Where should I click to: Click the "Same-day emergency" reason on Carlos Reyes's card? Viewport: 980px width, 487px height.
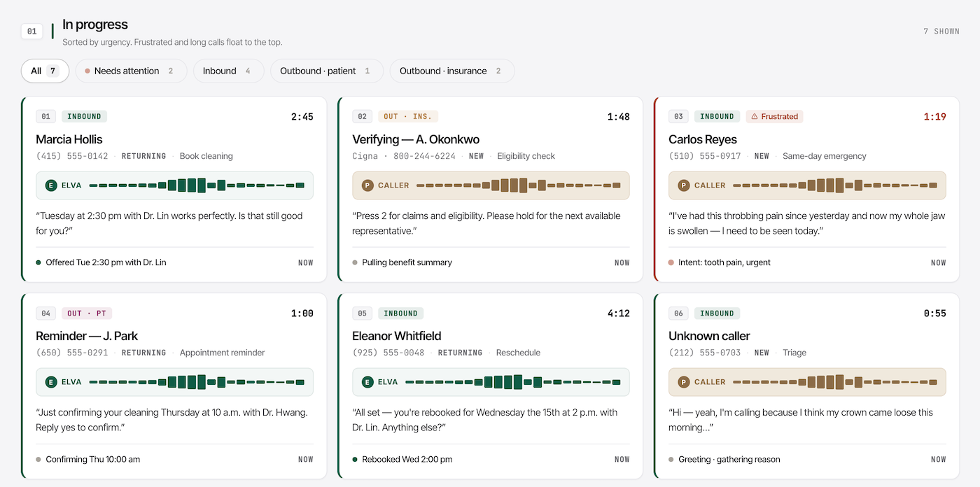pyautogui.click(x=825, y=156)
